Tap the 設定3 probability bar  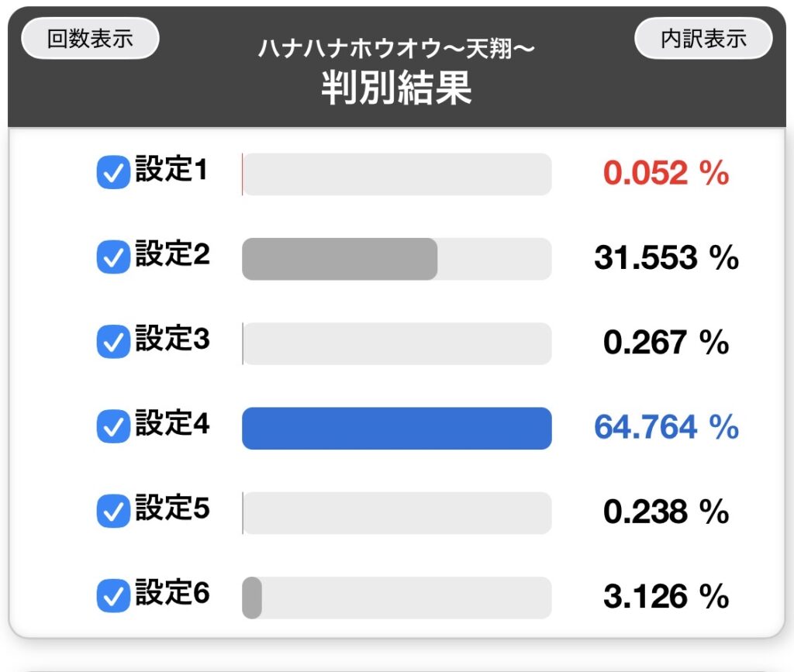(x=396, y=343)
